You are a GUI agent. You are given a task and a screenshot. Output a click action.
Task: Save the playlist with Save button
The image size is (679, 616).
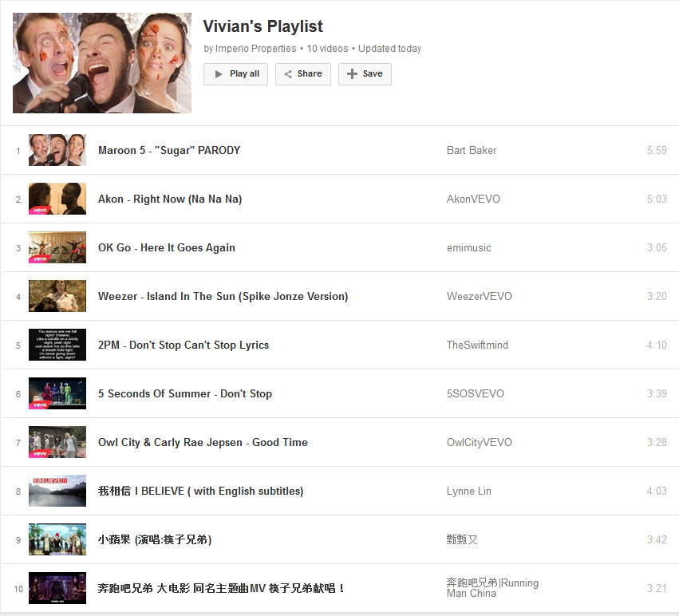[365, 74]
